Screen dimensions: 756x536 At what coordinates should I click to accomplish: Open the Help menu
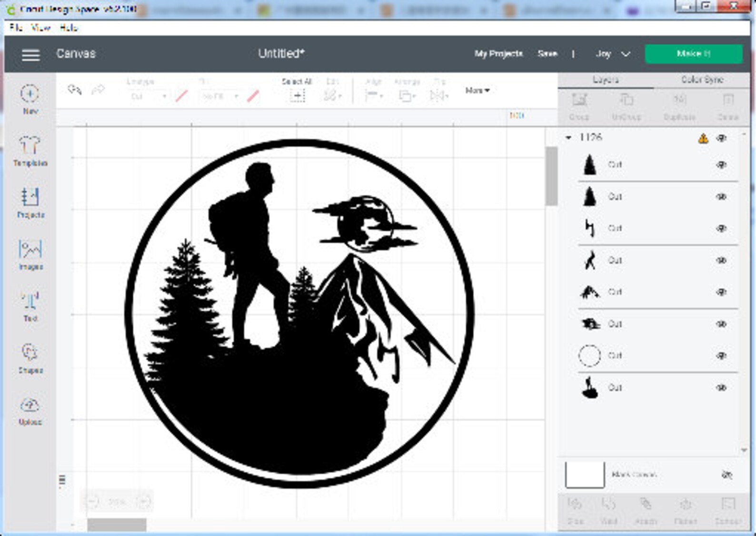pyautogui.click(x=69, y=28)
